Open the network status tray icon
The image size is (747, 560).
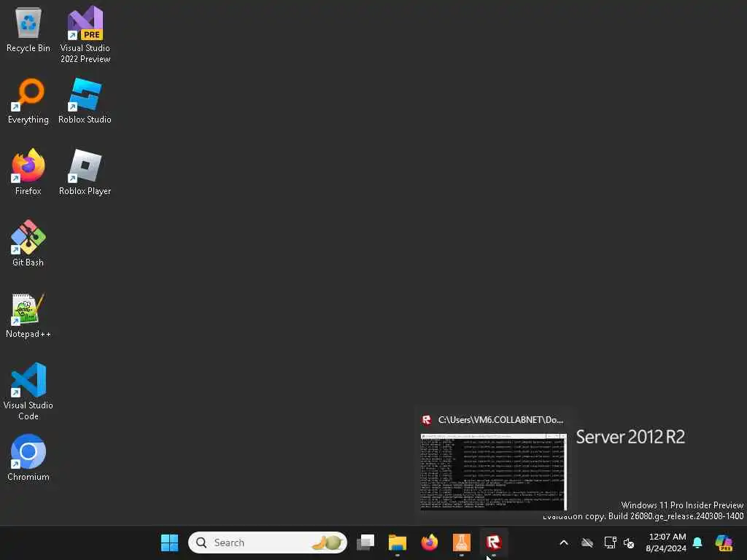tap(610, 542)
